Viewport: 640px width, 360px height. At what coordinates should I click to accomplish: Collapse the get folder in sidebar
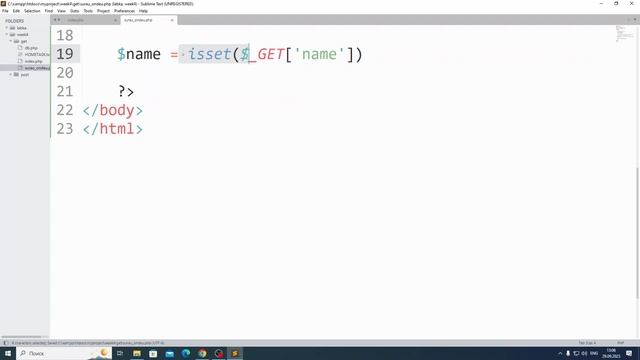click(11, 41)
